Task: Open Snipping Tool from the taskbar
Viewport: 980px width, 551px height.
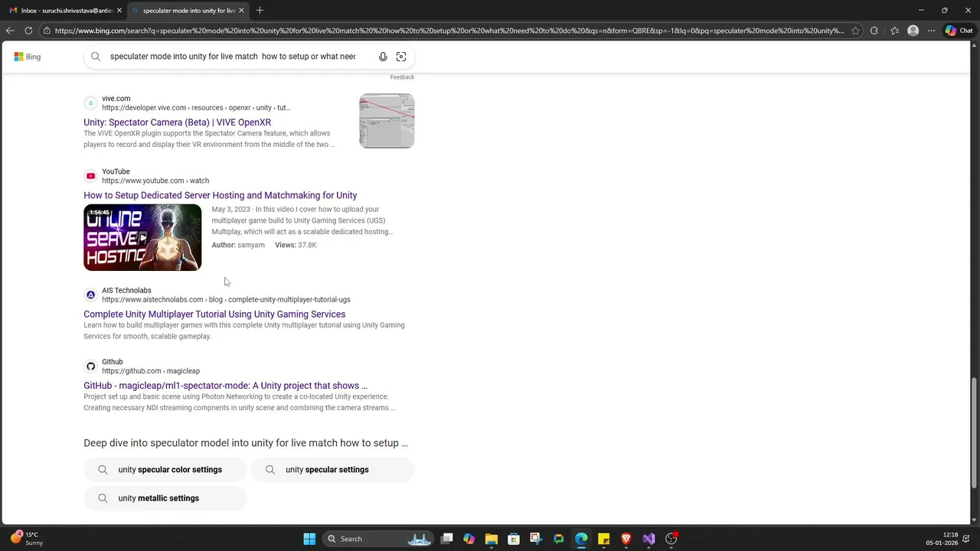Action: tap(536, 539)
